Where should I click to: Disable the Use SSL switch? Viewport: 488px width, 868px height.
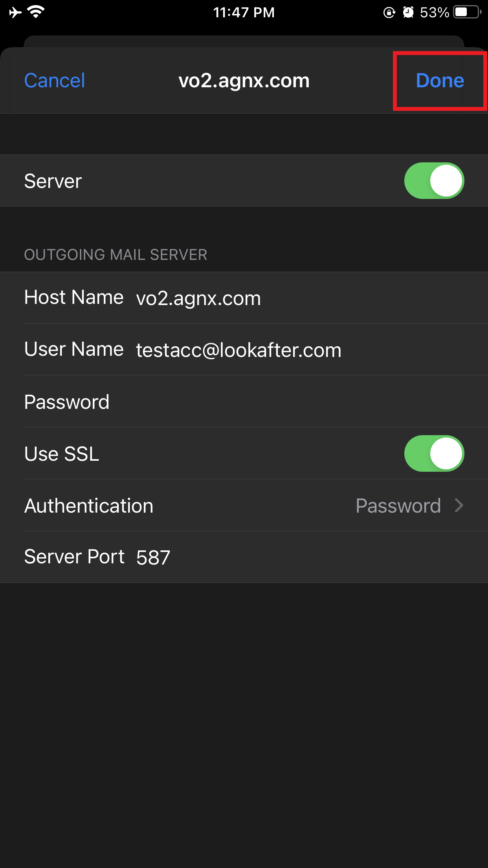tap(434, 453)
